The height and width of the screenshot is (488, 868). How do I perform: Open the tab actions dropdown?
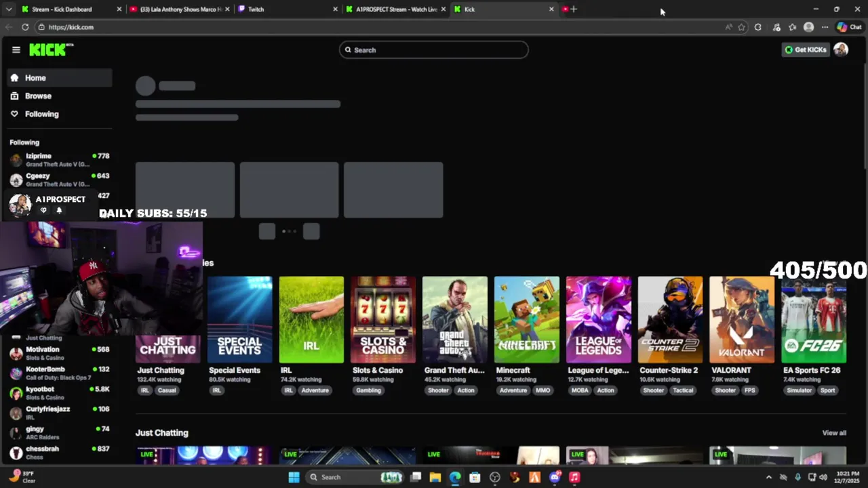(9, 9)
